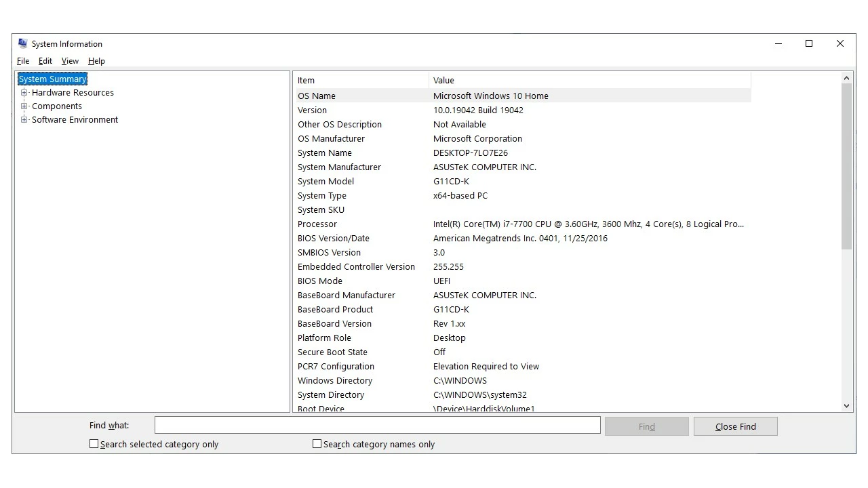Click the C:\WINDOWS\system32 value
Screen dimensions: 868x488
click(480, 394)
